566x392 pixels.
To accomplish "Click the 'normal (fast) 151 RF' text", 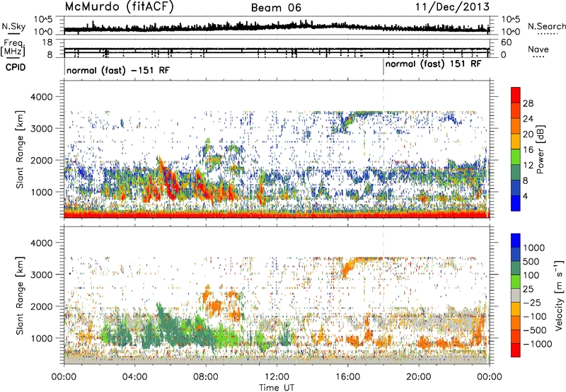I will point(433,64).
